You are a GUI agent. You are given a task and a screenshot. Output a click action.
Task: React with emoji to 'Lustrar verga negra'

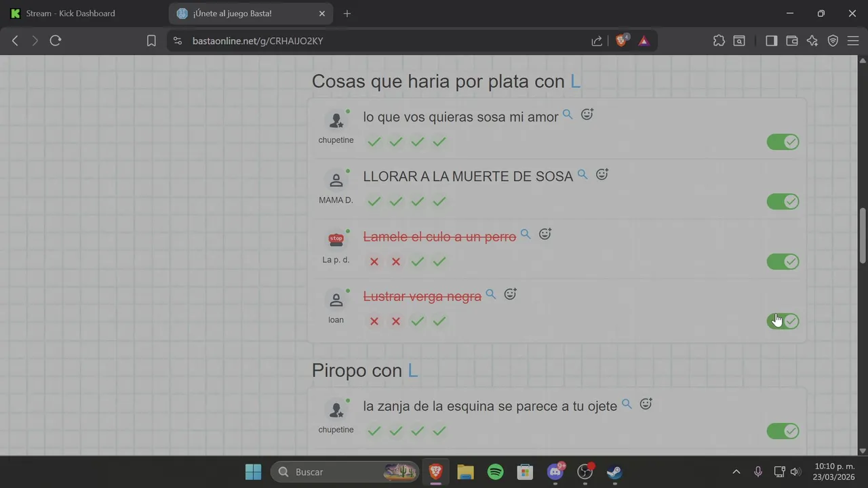point(511,293)
